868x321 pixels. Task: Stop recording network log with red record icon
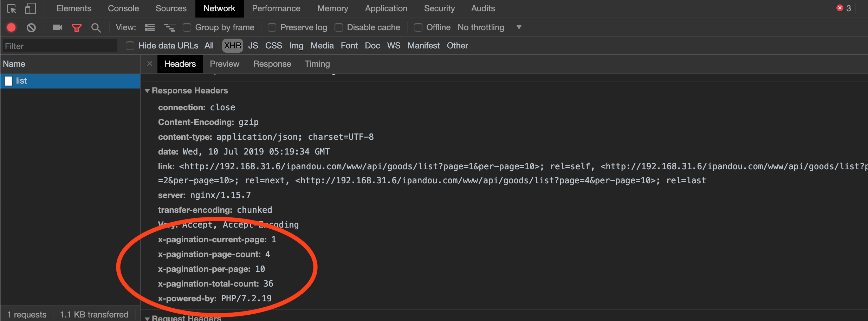[11, 27]
